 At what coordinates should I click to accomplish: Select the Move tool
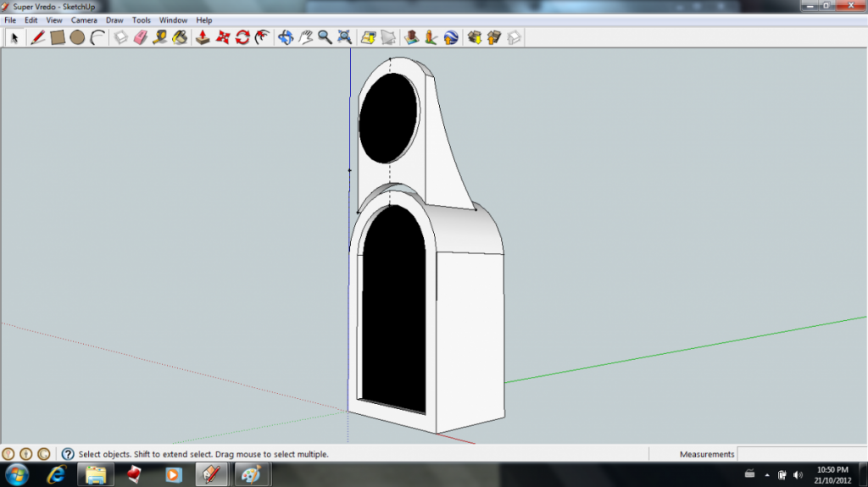point(223,37)
